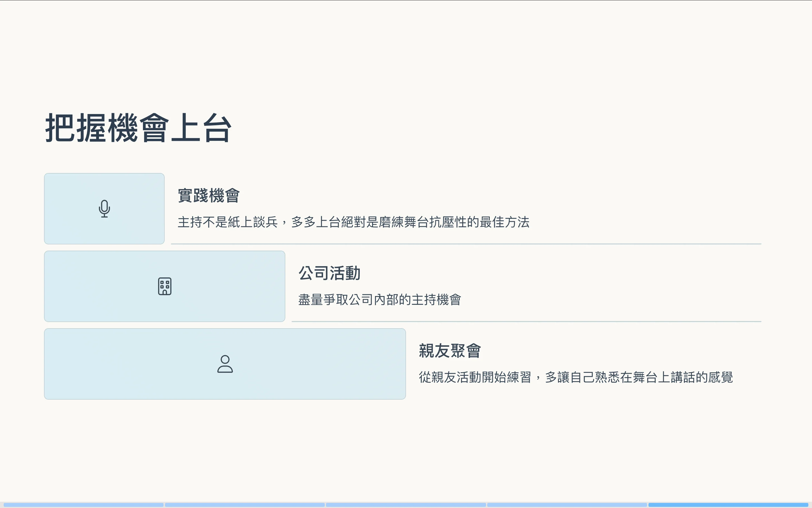Click the heading 公司活動
This screenshot has height=508, width=812.
click(330, 273)
